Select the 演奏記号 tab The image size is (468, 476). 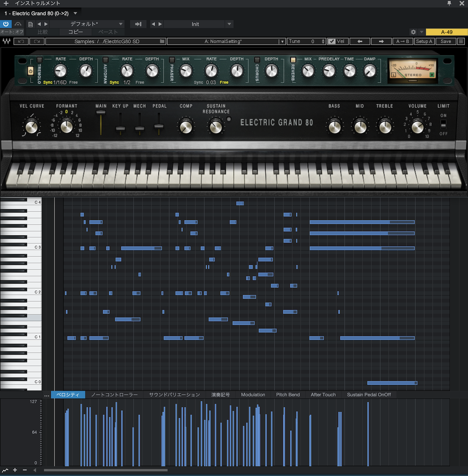(220, 395)
